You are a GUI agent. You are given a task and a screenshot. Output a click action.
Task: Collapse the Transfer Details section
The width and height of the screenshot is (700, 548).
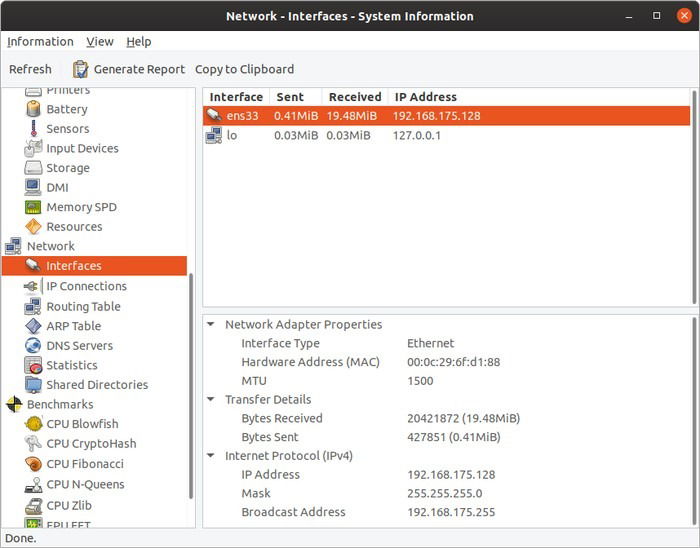[x=211, y=399]
